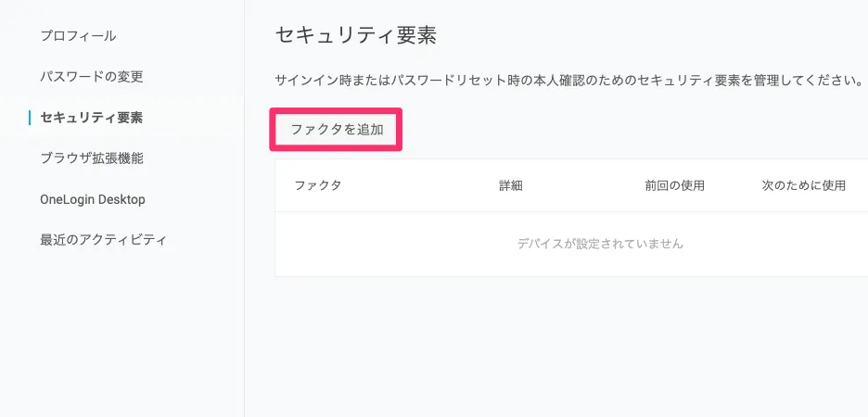Navigate to OneLogin Desktop section
The width and height of the screenshot is (868, 417).
click(x=92, y=199)
